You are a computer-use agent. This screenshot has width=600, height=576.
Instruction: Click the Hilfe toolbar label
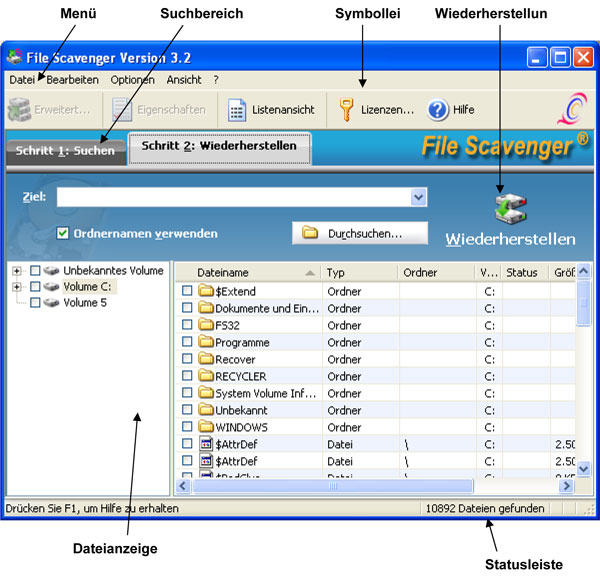click(x=464, y=110)
